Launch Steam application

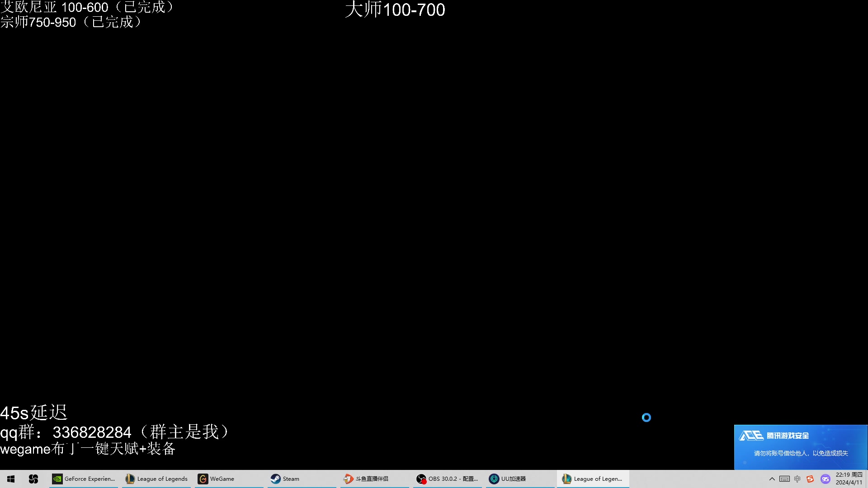point(284,479)
